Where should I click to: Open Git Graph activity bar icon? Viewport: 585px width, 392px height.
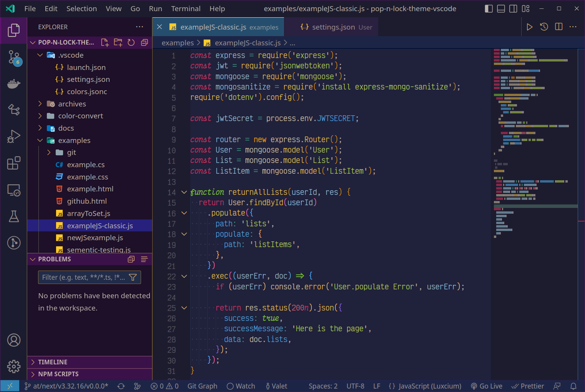point(13,243)
